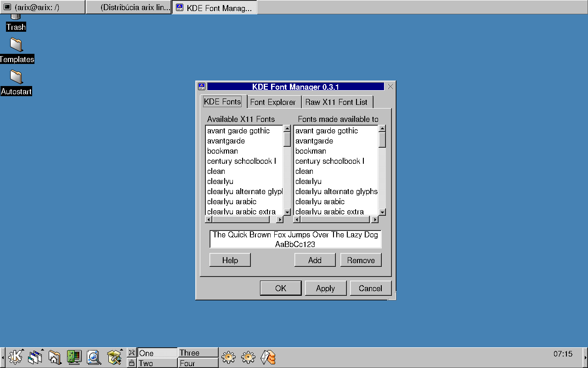Select the KDE Fonts tab
Viewport: 588px width, 368px height.
[223, 102]
